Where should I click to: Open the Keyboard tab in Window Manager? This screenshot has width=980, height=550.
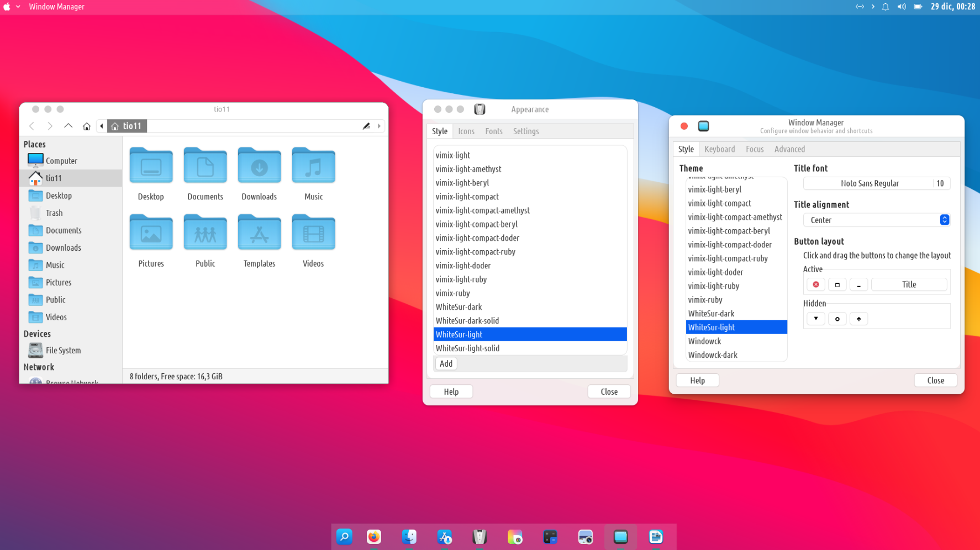coord(719,149)
